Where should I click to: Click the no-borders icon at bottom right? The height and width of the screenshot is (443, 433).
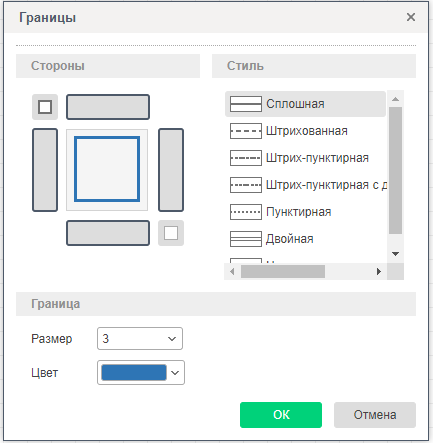(171, 233)
